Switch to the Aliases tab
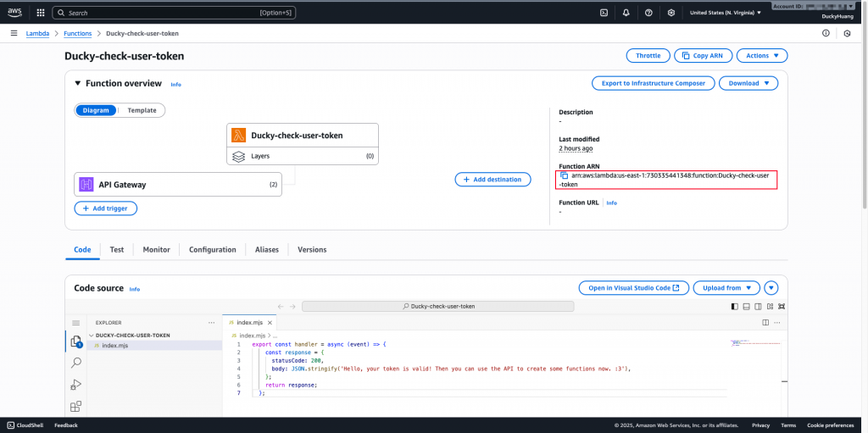 click(267, 250)
